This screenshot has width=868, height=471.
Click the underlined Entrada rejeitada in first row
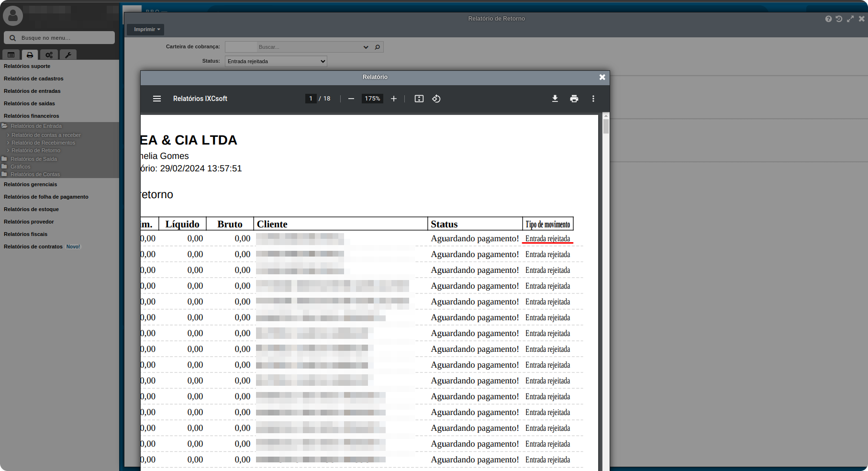click(548, 238)
